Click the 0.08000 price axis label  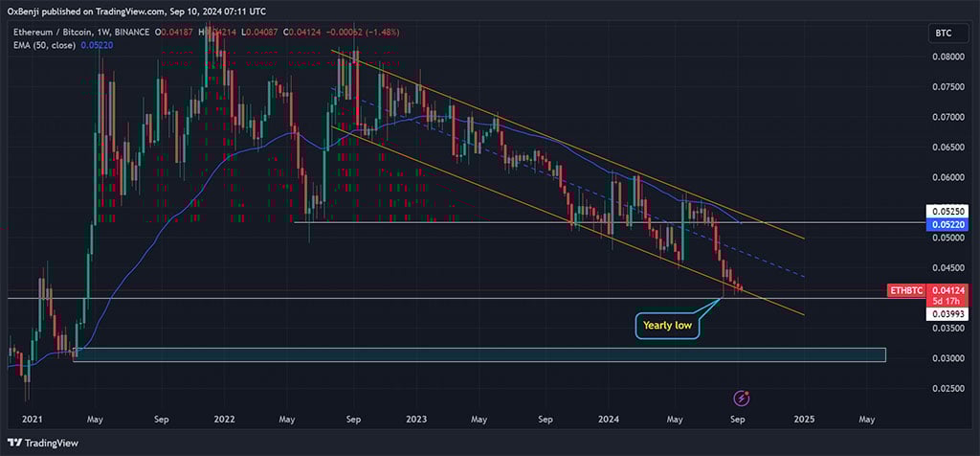coord(947,57)
